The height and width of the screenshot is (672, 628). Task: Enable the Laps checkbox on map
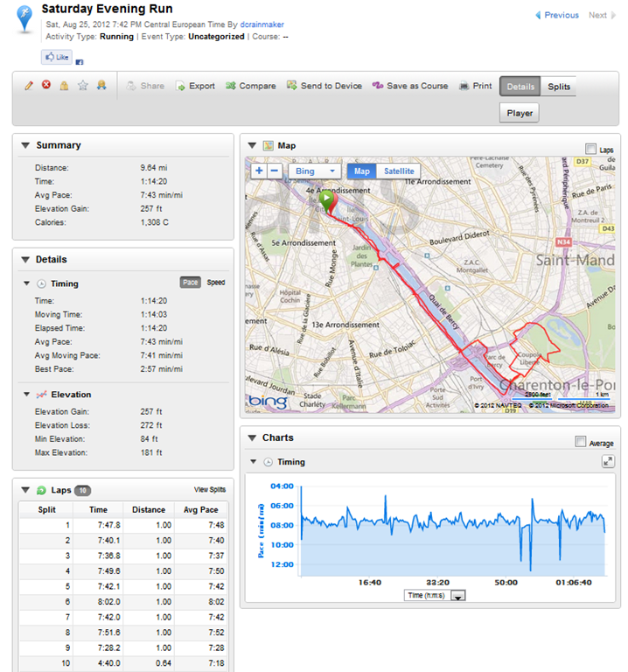591,150
